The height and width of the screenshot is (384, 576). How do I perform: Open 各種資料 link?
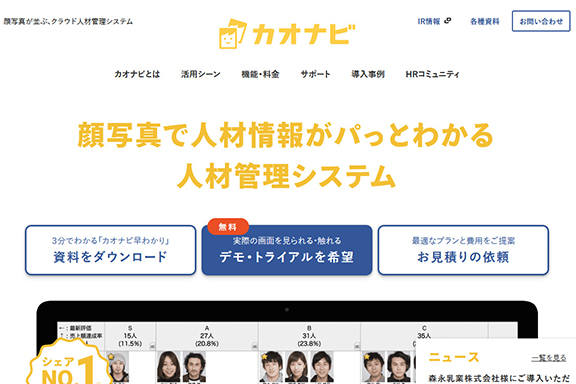[485, 21]
